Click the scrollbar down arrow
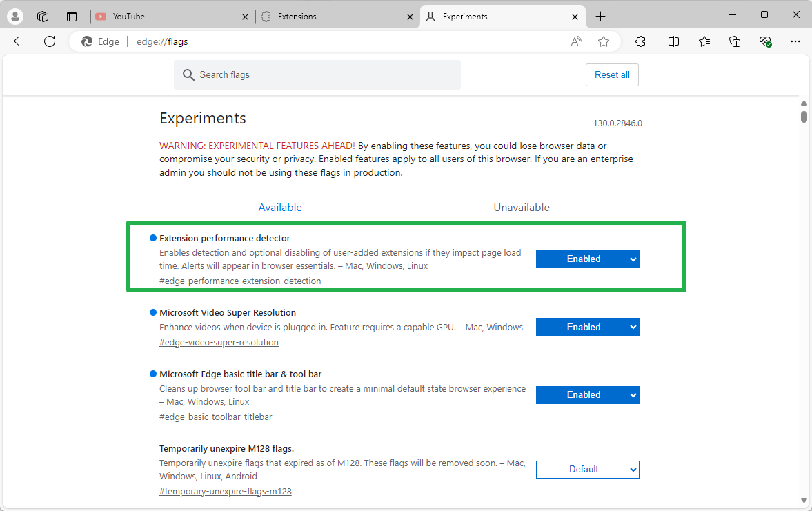The width and height of the screenshot is (812, 511). (804, 500)
